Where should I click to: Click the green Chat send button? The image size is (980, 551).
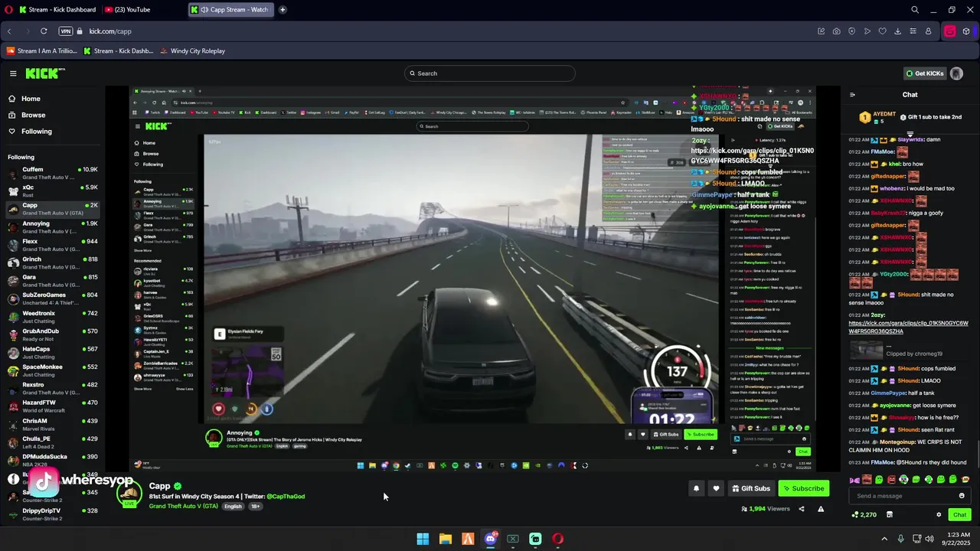point(959,515)
